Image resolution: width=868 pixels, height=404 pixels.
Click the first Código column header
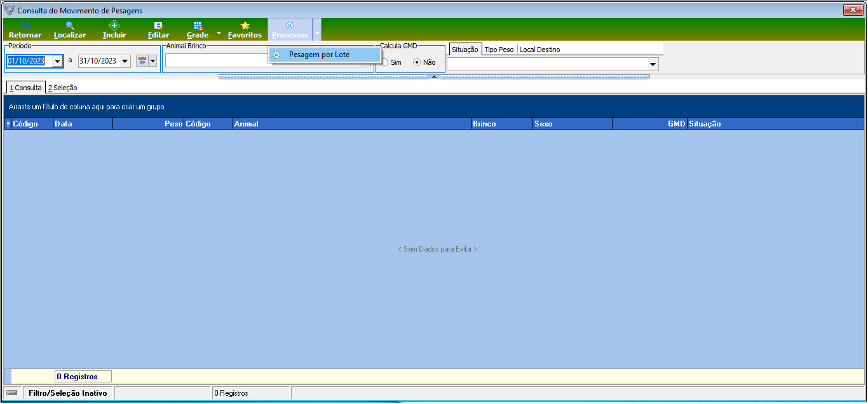point(32,124)
